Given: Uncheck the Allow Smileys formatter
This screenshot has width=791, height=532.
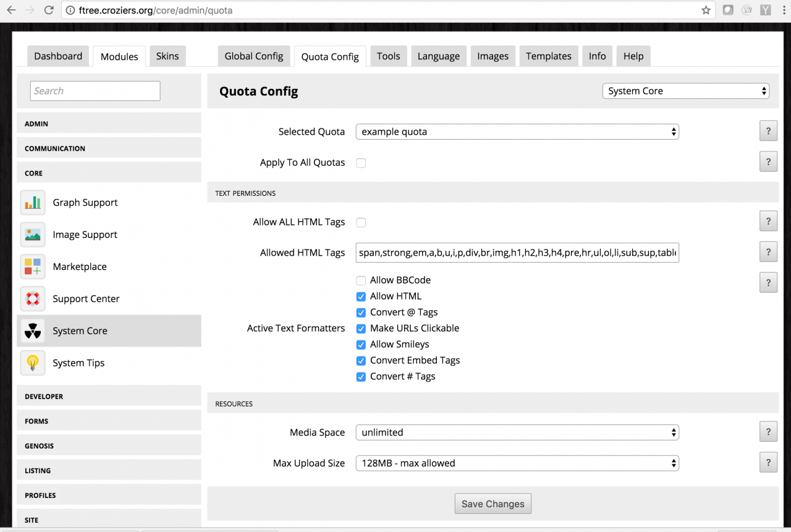Looking at the screenshot, I should point(361,345).
